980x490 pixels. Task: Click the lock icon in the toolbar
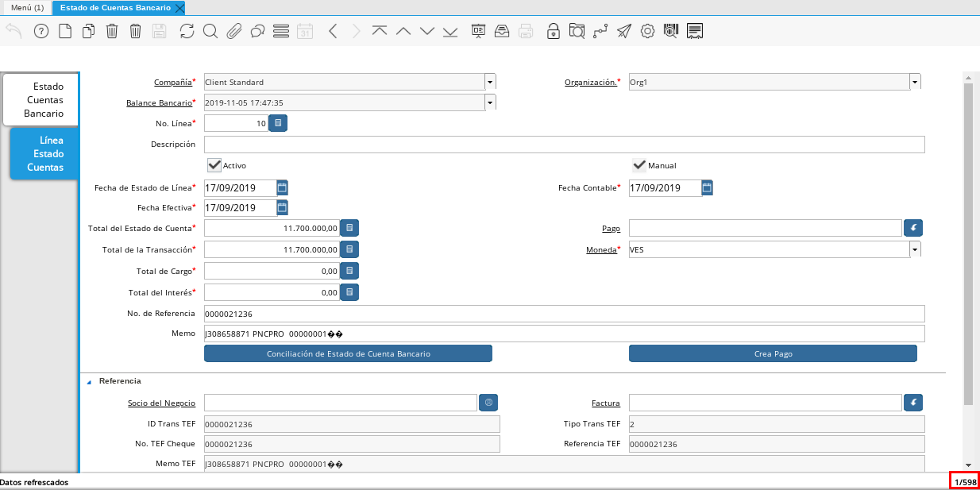point(553,31)
